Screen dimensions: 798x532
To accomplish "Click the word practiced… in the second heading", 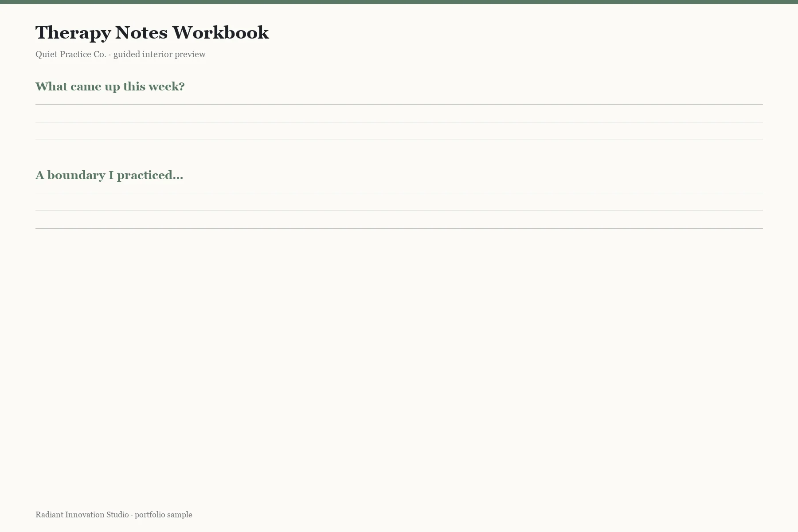I will coord(150,176).
